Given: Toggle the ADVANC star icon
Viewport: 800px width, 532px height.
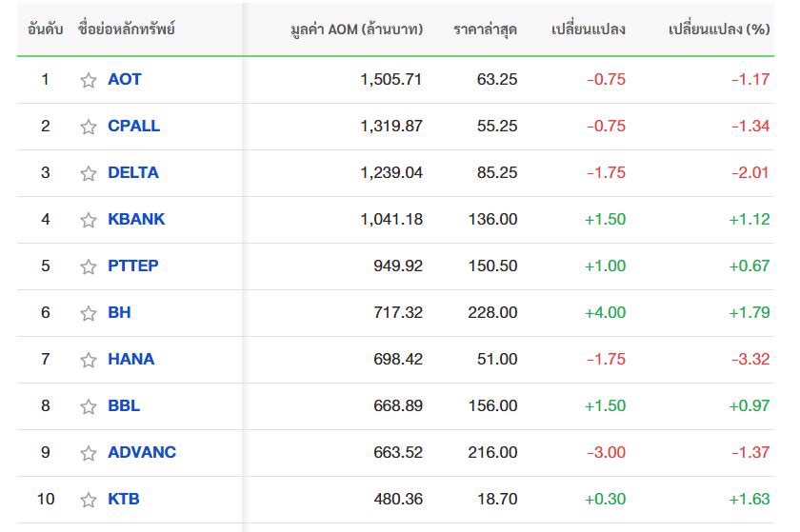Looking at the screenshot, I should point(89,453).
